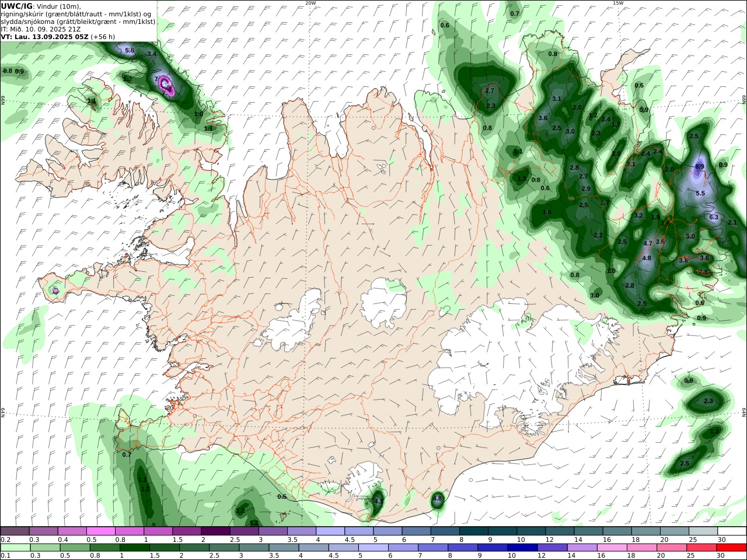747x560 pixels.
Task: Click the forecast offset '(+56 h)'
Action: click(103, 37)
